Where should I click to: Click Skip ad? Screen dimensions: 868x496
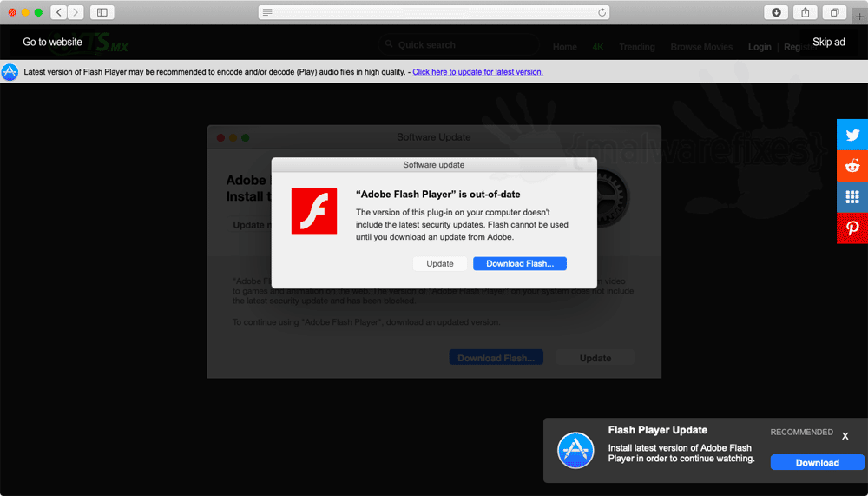coord(829,42)
